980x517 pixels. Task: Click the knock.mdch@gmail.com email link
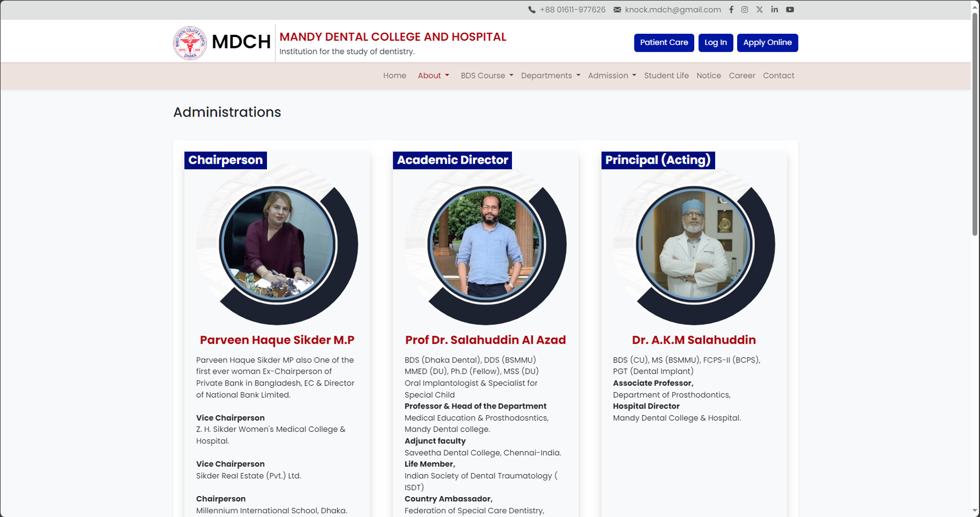click(672, 10)
